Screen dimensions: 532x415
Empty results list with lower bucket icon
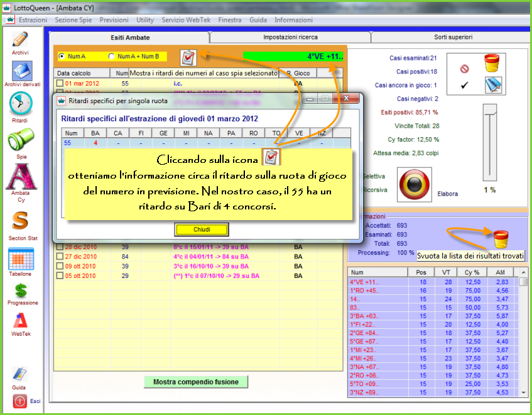[501, 239]
